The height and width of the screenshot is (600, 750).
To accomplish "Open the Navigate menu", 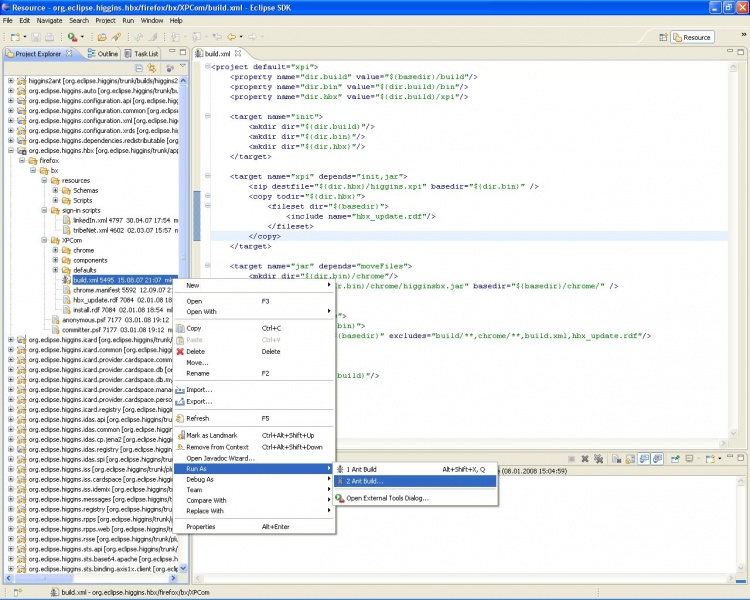I will click(49, 21).
